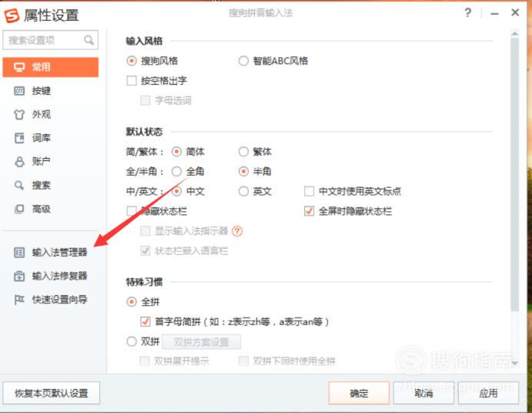Toggle 显示输入法指示器 checkbox
The width and height of the screenshot is (532, 413).
click(146, 231)
